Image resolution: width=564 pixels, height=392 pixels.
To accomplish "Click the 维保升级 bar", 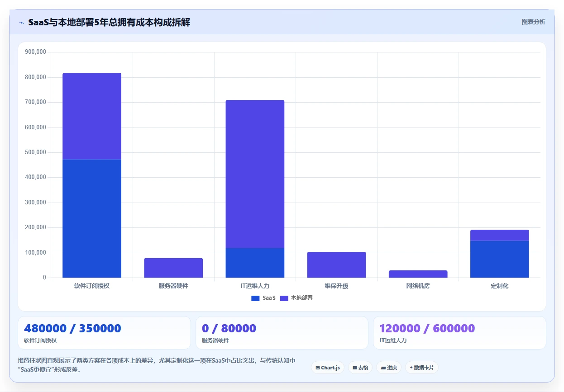I will pyautogui.click(x=336, y=264).
